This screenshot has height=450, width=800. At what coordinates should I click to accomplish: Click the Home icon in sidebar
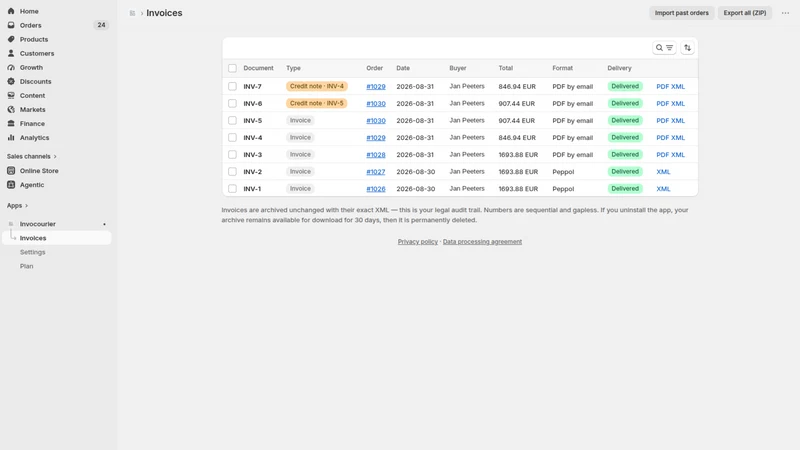click(x=11, y=11)
